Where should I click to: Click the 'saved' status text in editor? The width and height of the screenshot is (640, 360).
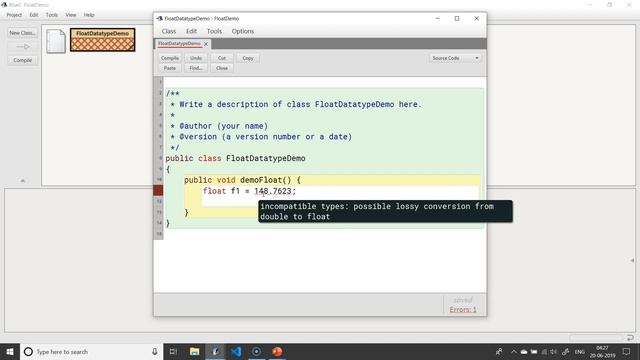(x=462, y=300)
